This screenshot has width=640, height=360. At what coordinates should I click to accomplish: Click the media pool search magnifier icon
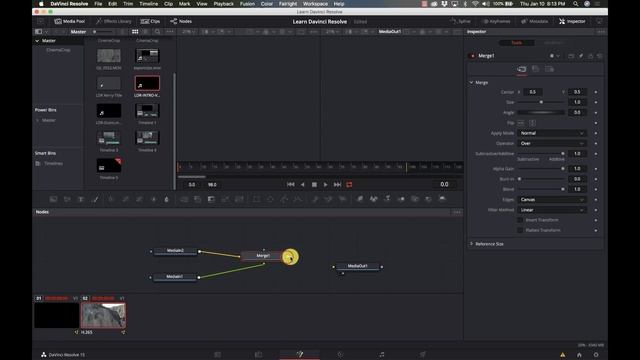click(x=158, y=31)
